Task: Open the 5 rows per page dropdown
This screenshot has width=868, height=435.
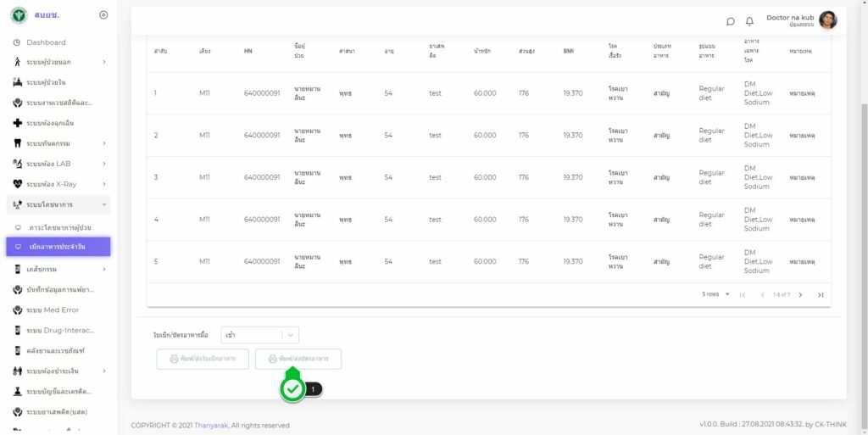Action: point(715,294)
